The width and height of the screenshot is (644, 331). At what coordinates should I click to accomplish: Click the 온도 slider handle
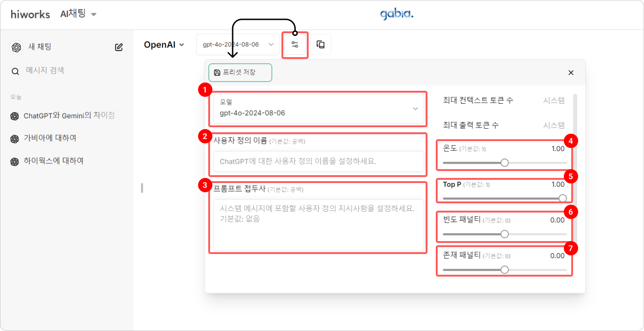pos(504,163)
